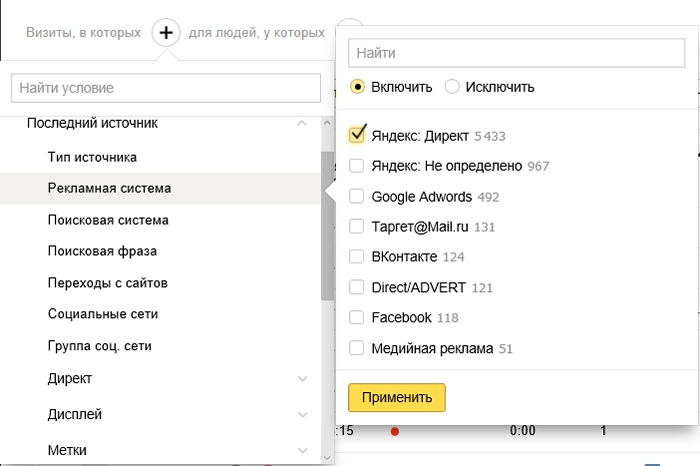Check the "ВКонтакте" checkbox
This screenshot has width=700, height=466.
click(x=356, y=257)
